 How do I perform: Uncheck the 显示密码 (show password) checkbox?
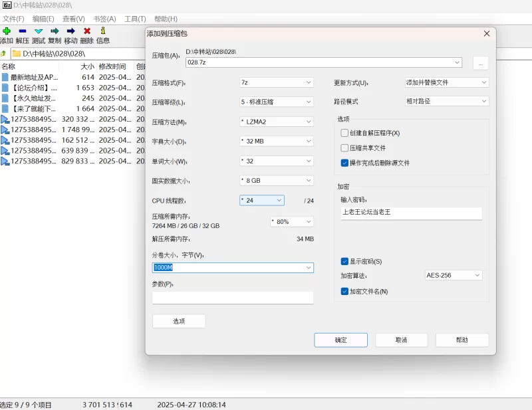point(344,261)
